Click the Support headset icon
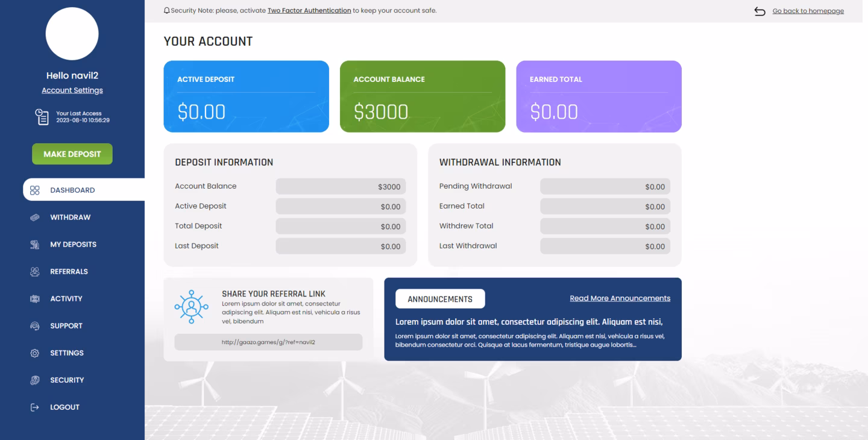 coord(35,326)
